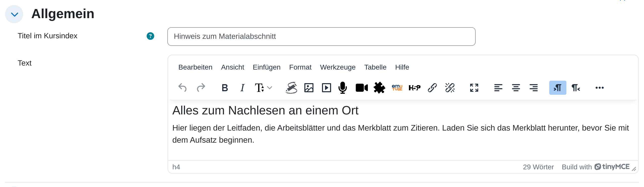The height and width of the screenshot is (187, 644).
Task: Center the text
Action: [x=516, y=88]
